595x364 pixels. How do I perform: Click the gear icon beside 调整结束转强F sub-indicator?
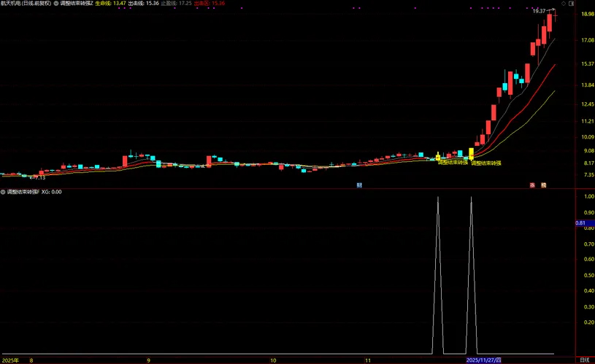coord(4,192)
